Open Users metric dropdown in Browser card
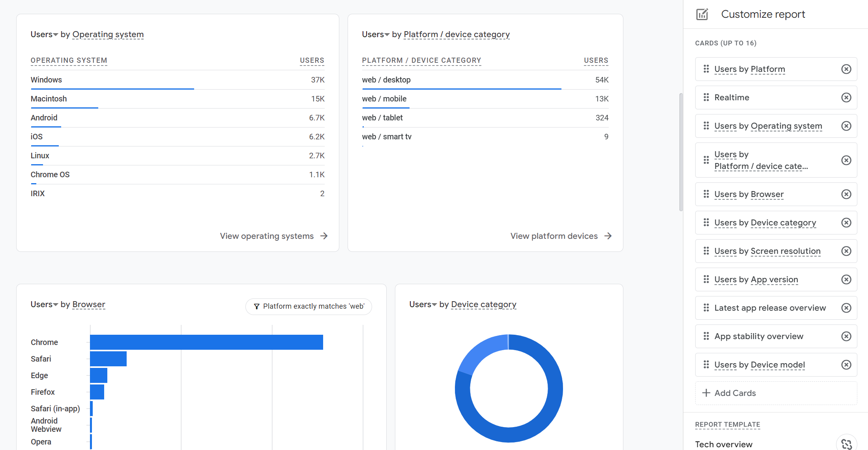Image resolution: width=868 pixels, height=450 pixels. tap(44, 304)
